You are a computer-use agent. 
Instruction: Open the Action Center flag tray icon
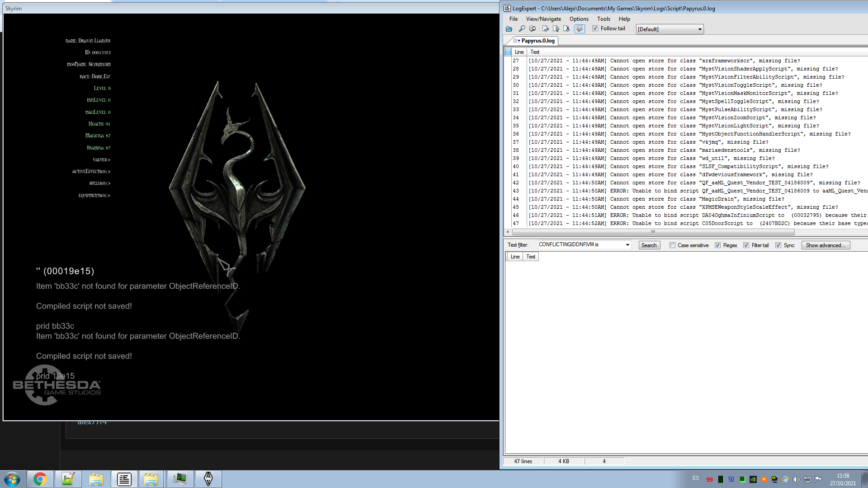pos(818,479)
